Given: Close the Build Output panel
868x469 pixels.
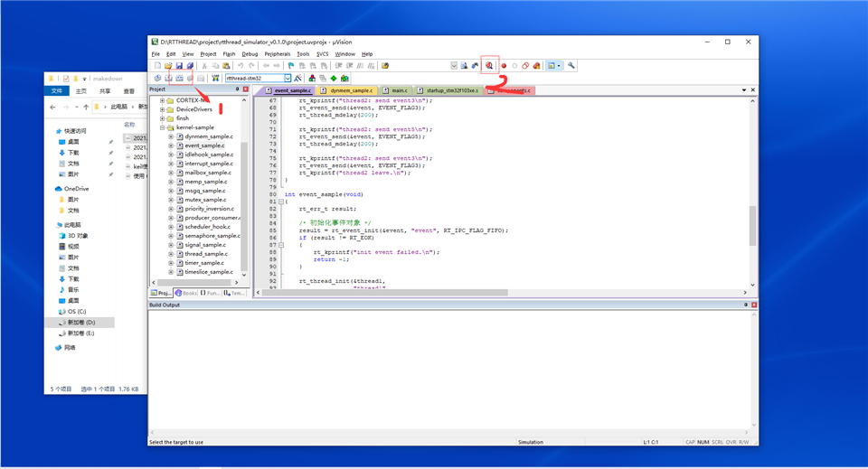Looking at the screenshot, I should tap(754, 305).
